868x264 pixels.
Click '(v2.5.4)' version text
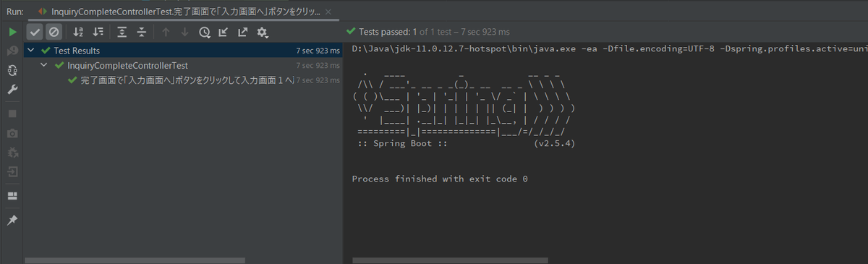554,144
